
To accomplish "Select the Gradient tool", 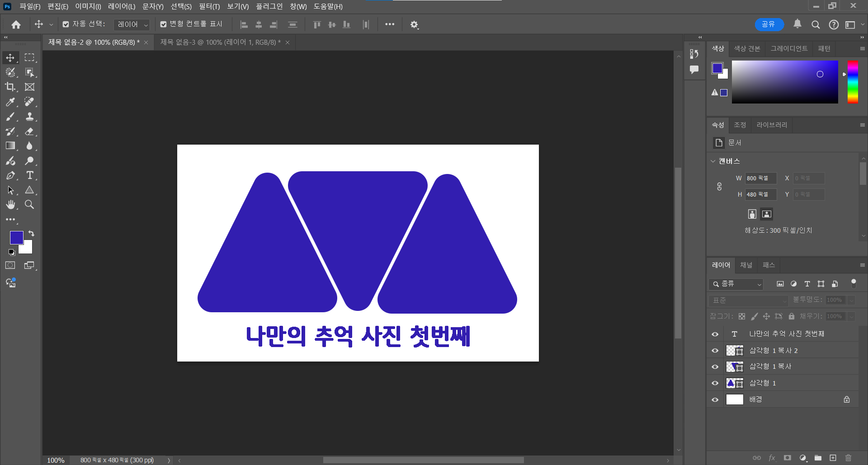I will click(x=10, y=146).
